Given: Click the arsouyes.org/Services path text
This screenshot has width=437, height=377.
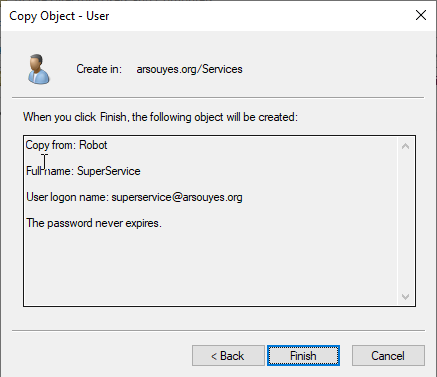Looking at the screenshot, I should (x=189, y=69).
